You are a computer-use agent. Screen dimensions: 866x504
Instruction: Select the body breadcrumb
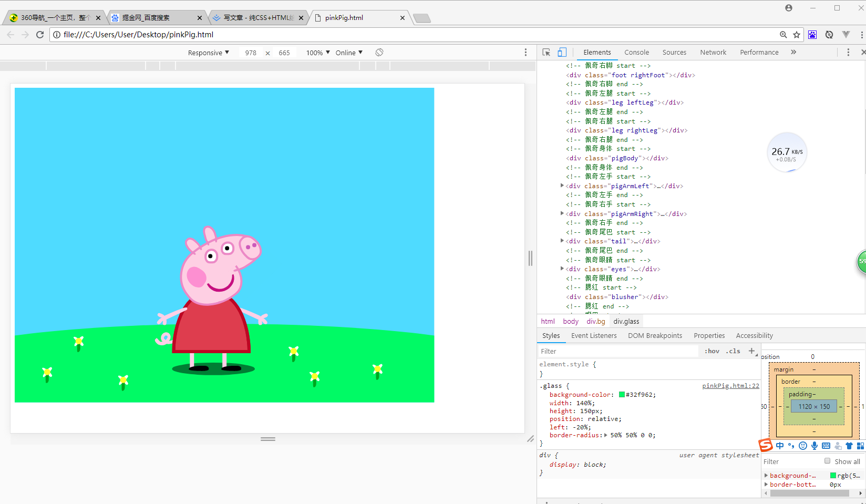(x=571, y=322)
